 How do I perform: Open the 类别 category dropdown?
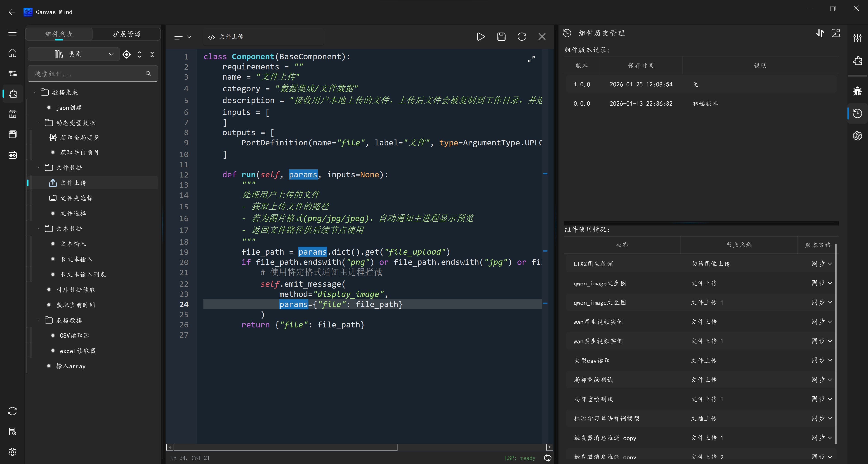(74, 54)
